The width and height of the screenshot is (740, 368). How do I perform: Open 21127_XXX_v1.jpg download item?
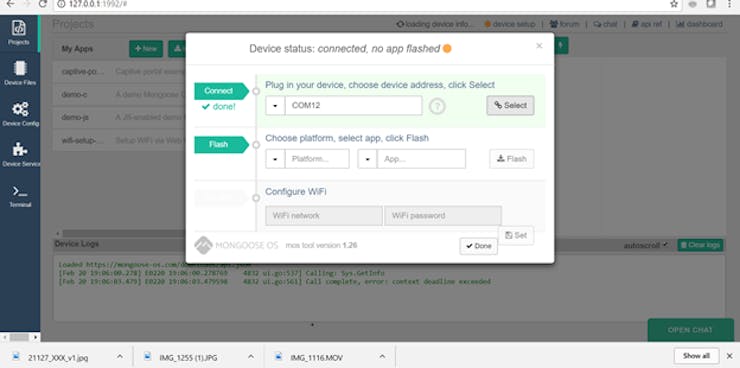[x=59, y=357]
